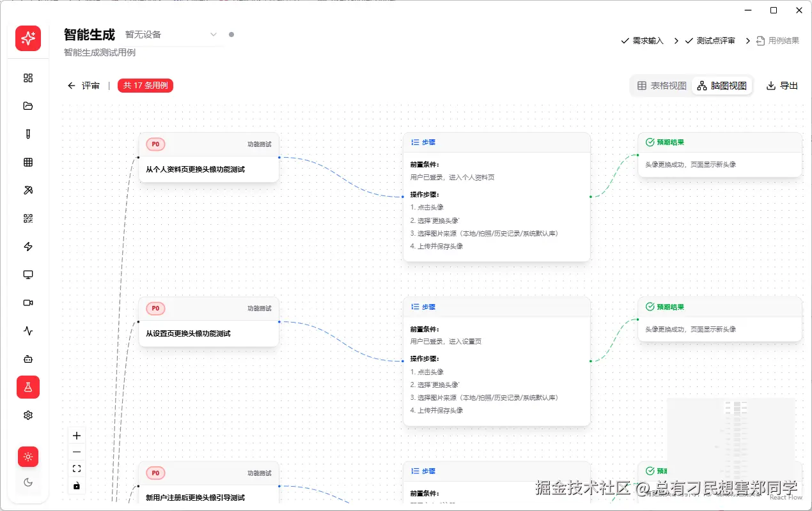Select the 需求输入 step
Viewport: 812px width, 511px height.
click(x=642, y=40)
